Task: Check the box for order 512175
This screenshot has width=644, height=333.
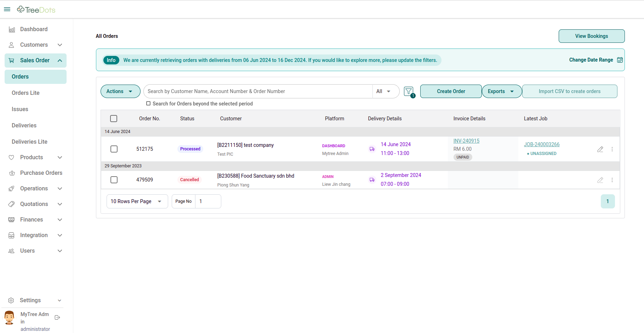Action: [114, 149]
